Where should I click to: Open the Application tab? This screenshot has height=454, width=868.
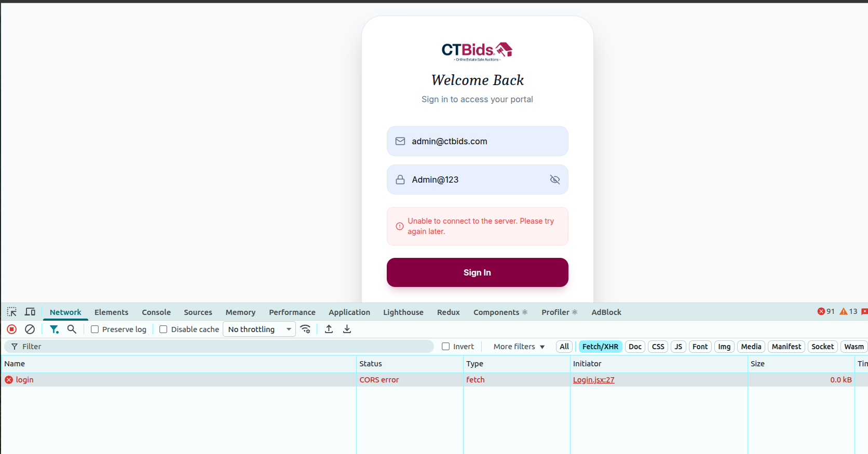point(349,312)
